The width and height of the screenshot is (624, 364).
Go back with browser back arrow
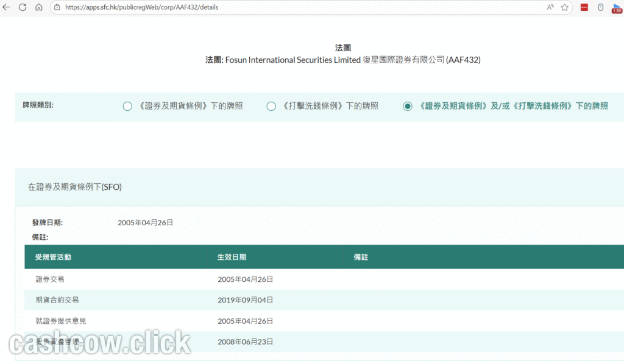[x=6, y=7]
